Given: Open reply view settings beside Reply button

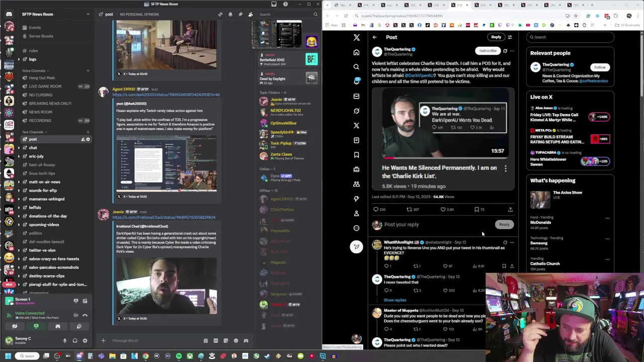Looking at the screenshot, I should (510, 37).
